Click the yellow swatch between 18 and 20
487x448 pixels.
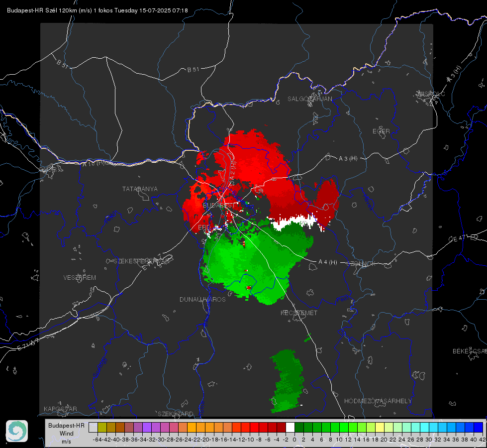point(380,427)
